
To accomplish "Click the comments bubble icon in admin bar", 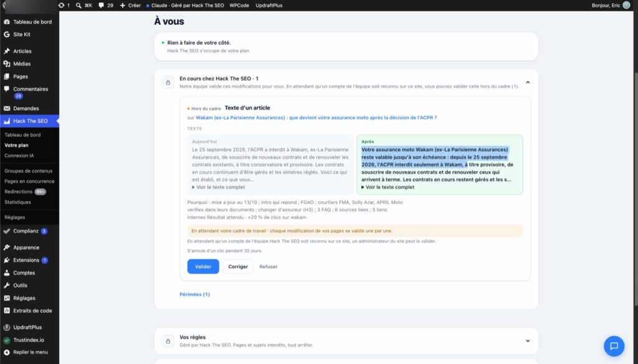I will pyautogui.click(x=102, y=5).
